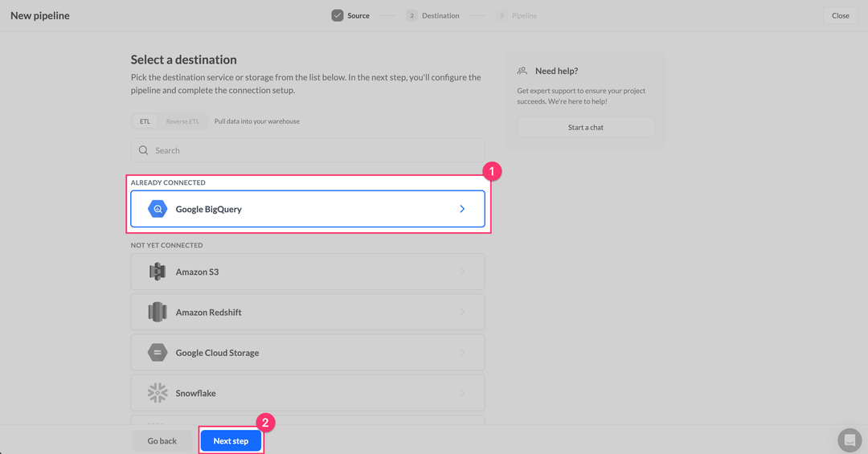
Task: Open Amazon S3 row chevron
Action: [x=462, y=272]
